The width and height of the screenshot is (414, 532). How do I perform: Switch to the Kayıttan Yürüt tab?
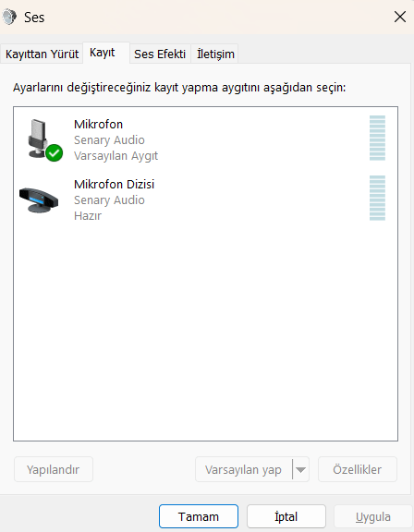tap(42, 54)
